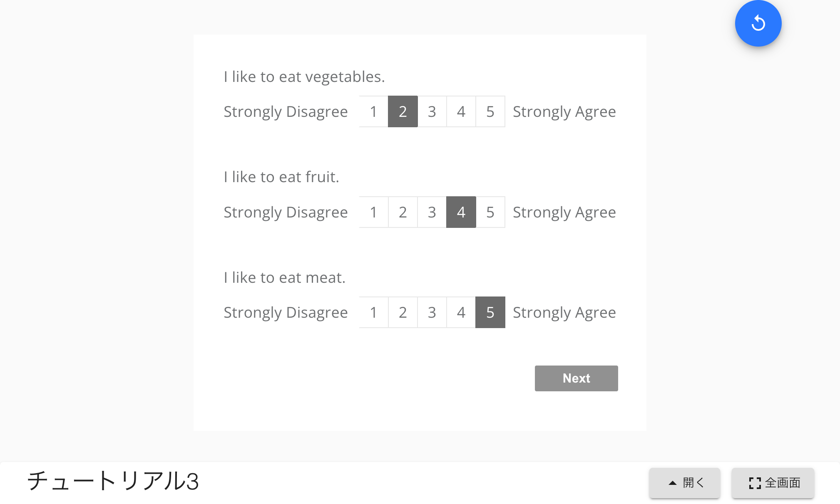Click the highlighted 5 in the meat row
The width and height of the screenshot is (840, 504).
click(490, 312)
